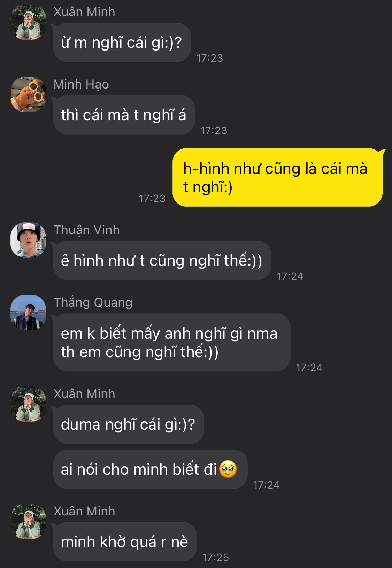The image size is (392, 568).
Task: Tap message "ừ m nghĩ cái gì:)?"
Action: tap(122, 43)
